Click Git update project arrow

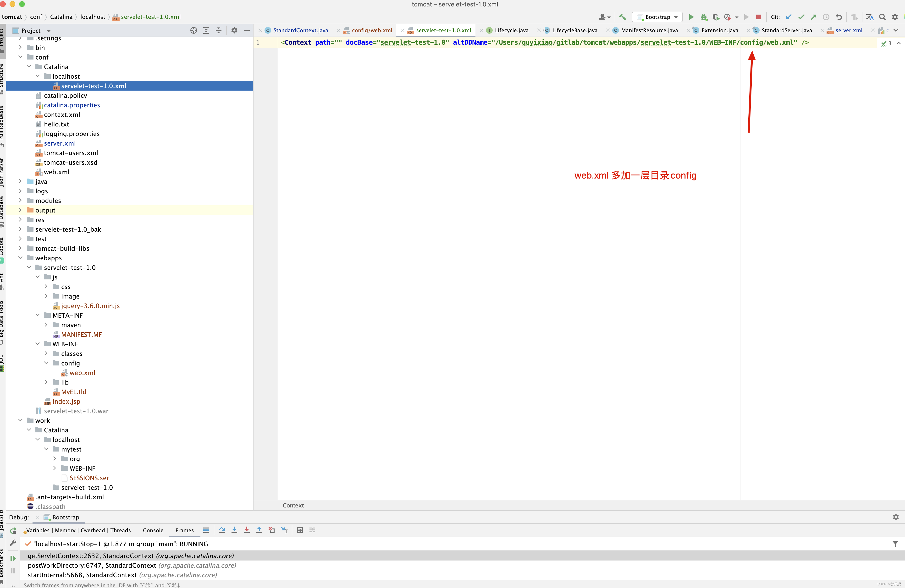coord(789,17)
